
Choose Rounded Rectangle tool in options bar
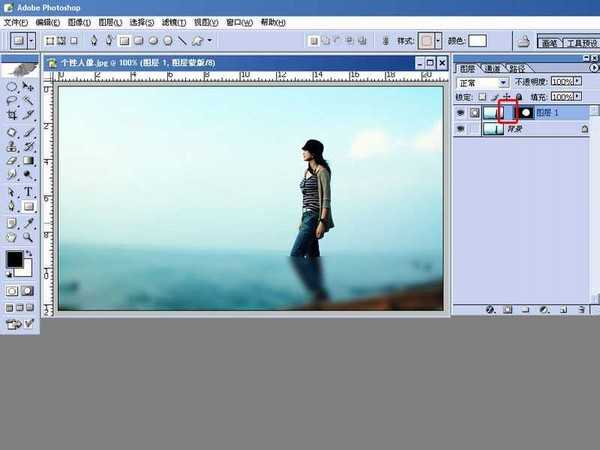(139, 41)
